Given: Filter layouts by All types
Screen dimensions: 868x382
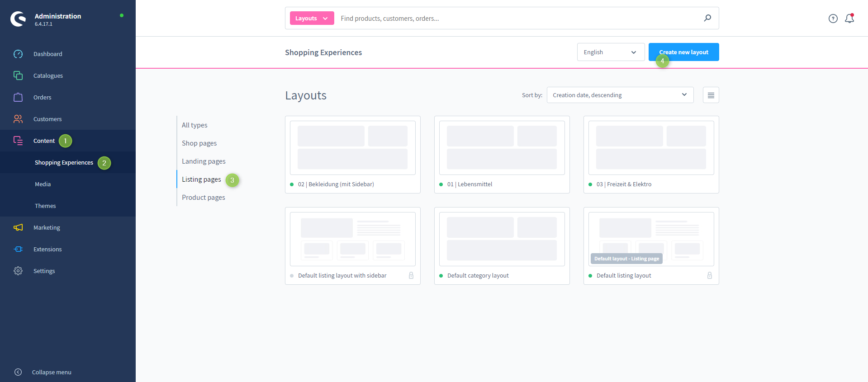Looking at the screenshot, I should 194,125.
